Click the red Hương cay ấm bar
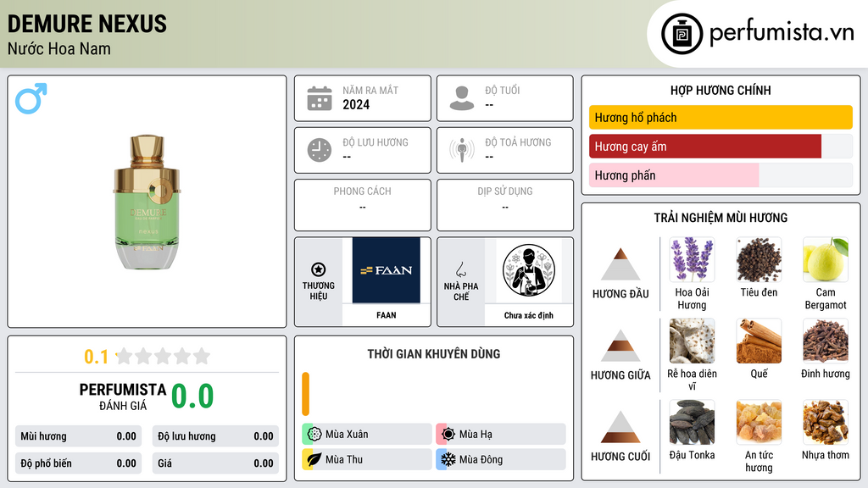This screenshot has width=868, height=488. 705,147
